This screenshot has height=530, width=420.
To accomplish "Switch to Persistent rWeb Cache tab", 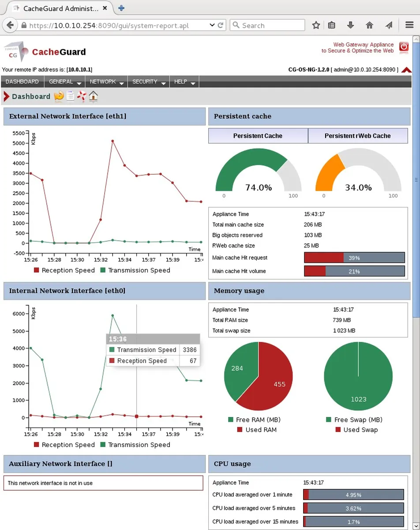I will 358,136.
